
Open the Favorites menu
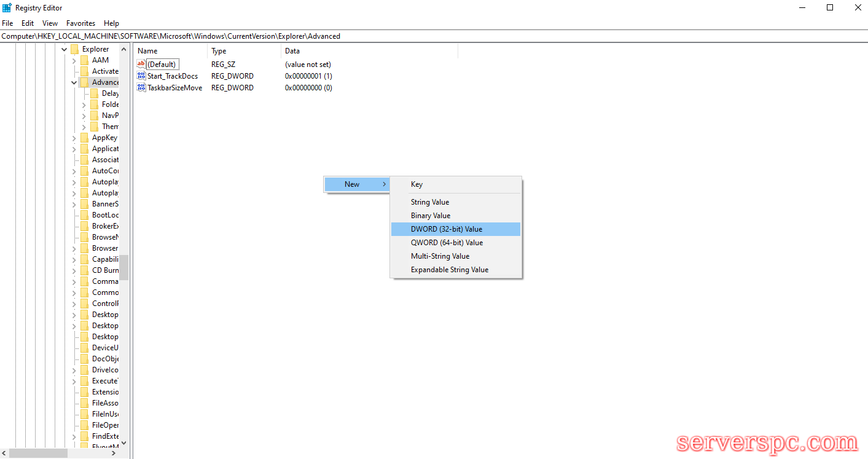80,23
